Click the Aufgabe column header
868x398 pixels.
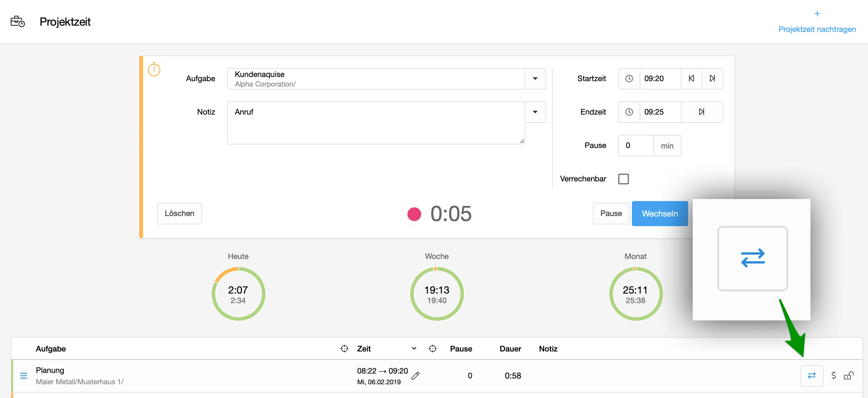pyautogui.click(x=51, y=349)
